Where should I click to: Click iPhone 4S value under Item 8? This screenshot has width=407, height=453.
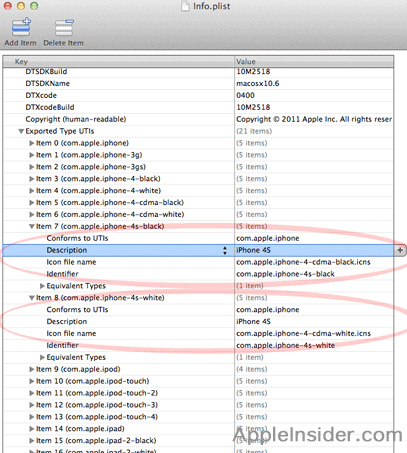[253, 322]
